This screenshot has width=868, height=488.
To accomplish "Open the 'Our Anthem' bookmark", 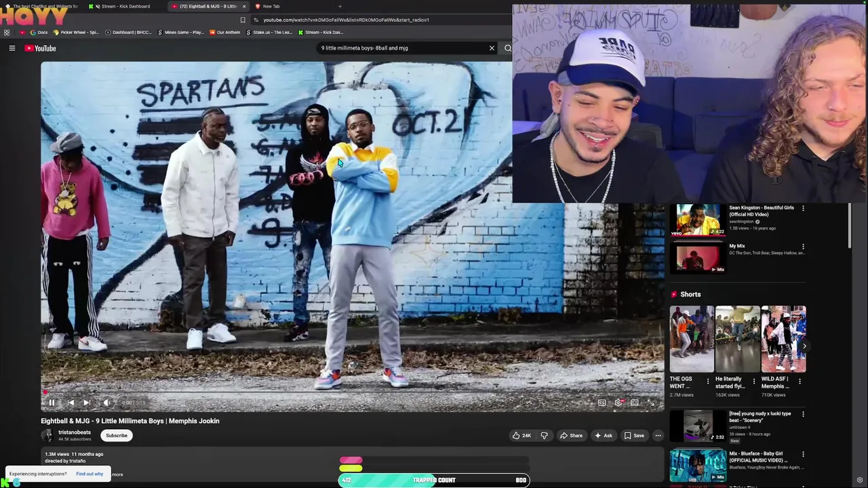I will pyautogui.click(x=225, y=33).
